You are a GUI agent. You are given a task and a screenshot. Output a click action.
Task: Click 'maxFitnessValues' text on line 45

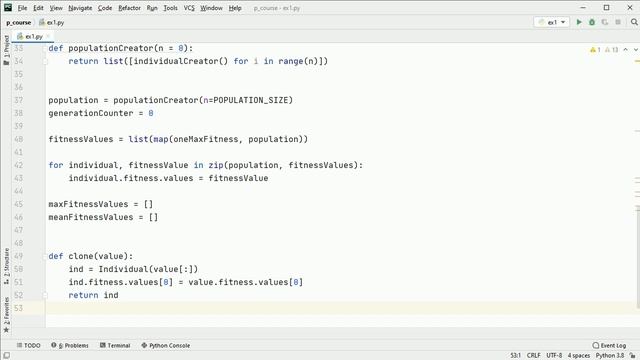coord(88,204)
